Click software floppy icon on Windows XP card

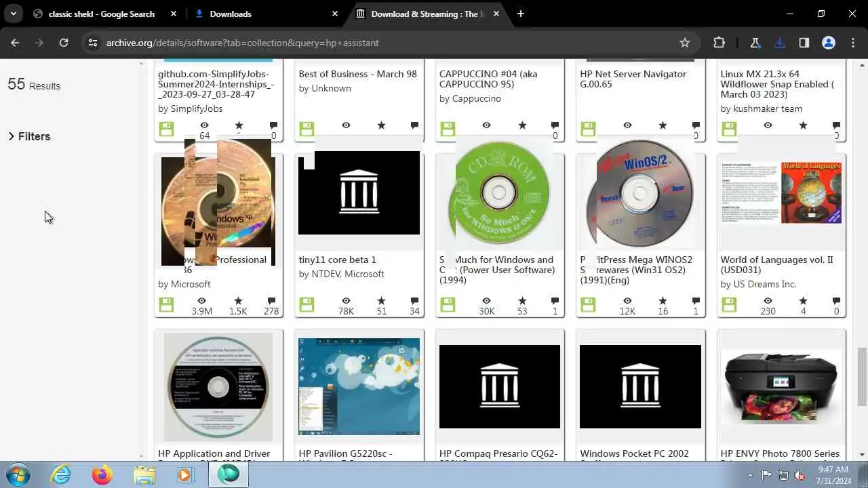coord(166,305)
